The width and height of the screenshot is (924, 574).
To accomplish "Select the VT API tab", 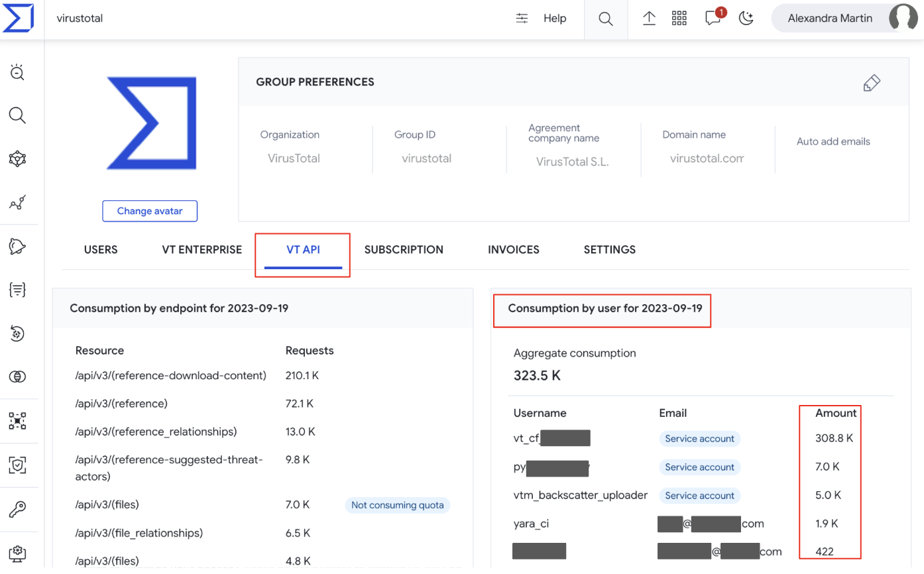I will 303,250.
